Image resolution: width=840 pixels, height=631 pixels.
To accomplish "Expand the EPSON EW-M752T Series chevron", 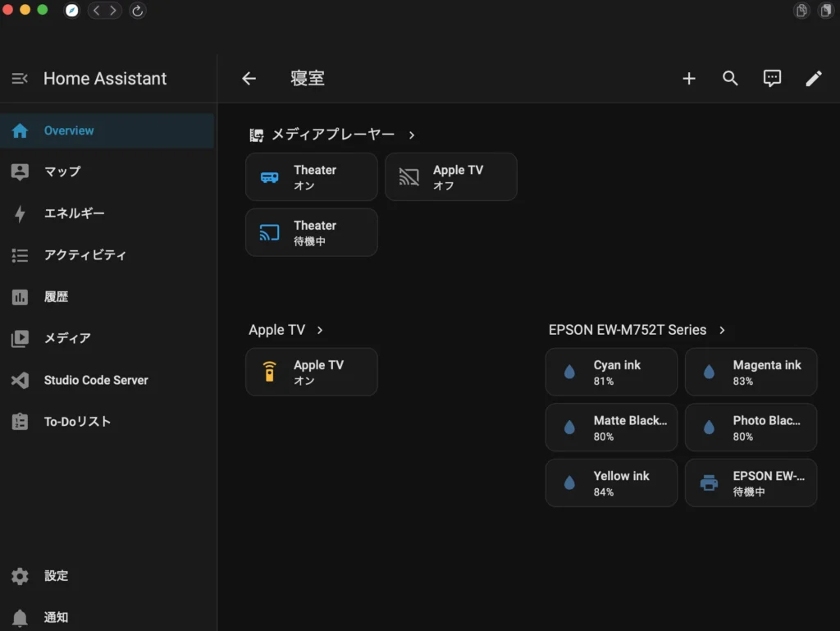I will click(x=722, y=330).
